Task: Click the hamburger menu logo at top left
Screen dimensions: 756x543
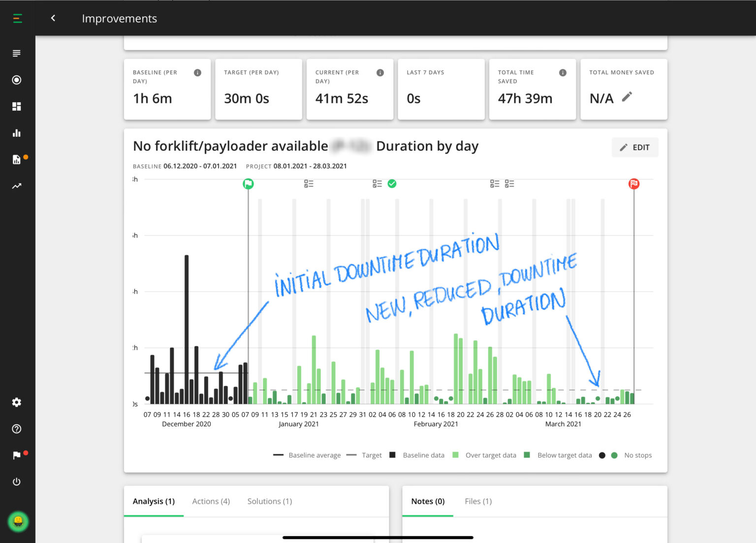Action: click(18, 18)
